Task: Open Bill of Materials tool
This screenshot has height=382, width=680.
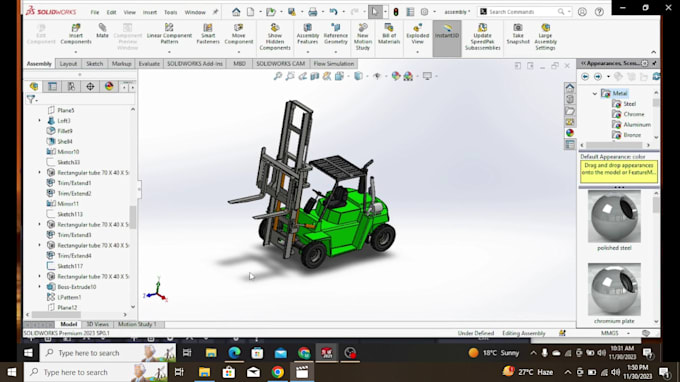Action: 389,34
